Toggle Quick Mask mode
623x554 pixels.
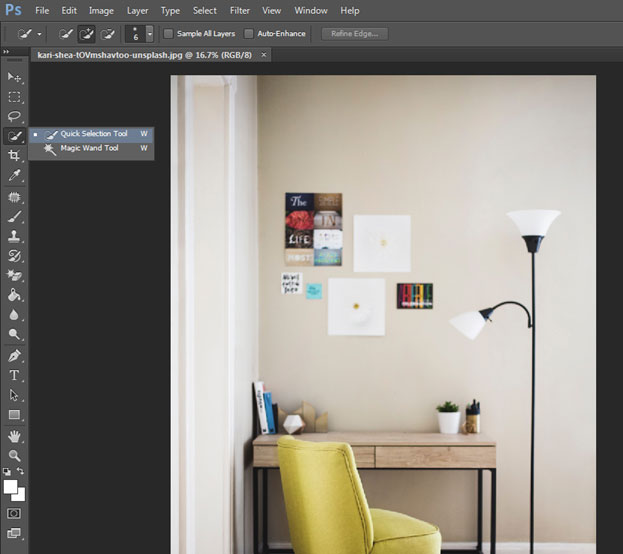pos(14,513)
